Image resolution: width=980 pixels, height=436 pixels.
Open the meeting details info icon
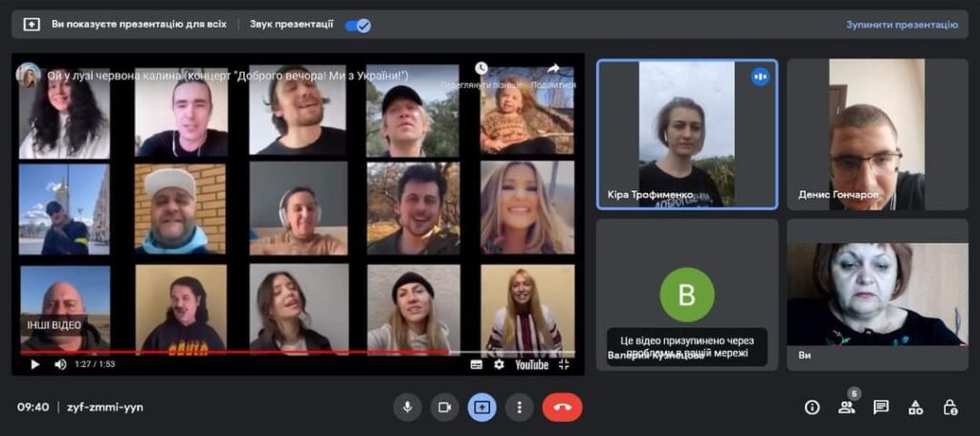[x=812, y=407]
